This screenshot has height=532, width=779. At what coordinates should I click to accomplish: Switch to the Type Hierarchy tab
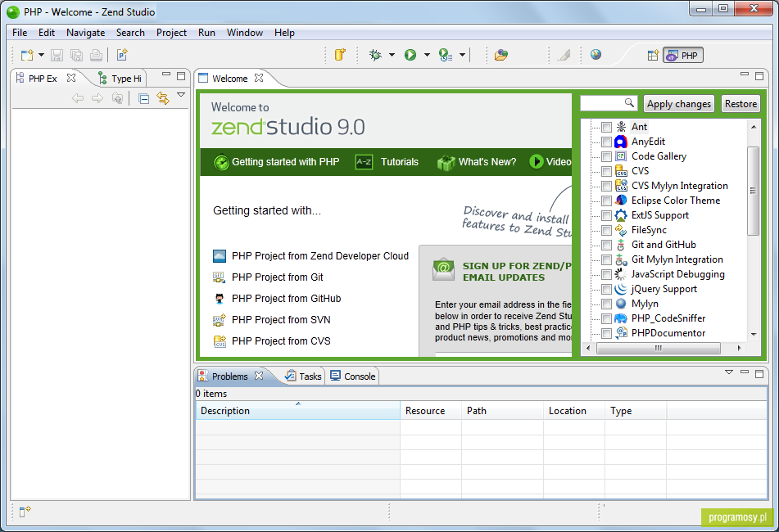[120, 79]
